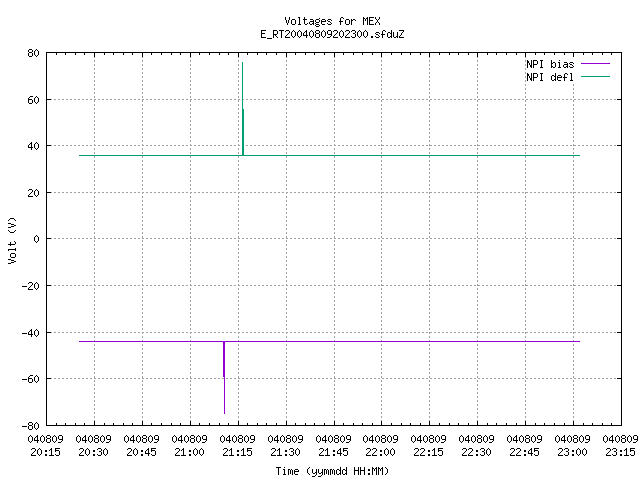Click the y-axis value -60
Viewport: 640px width, 480px height.
(x=31, y=379)
